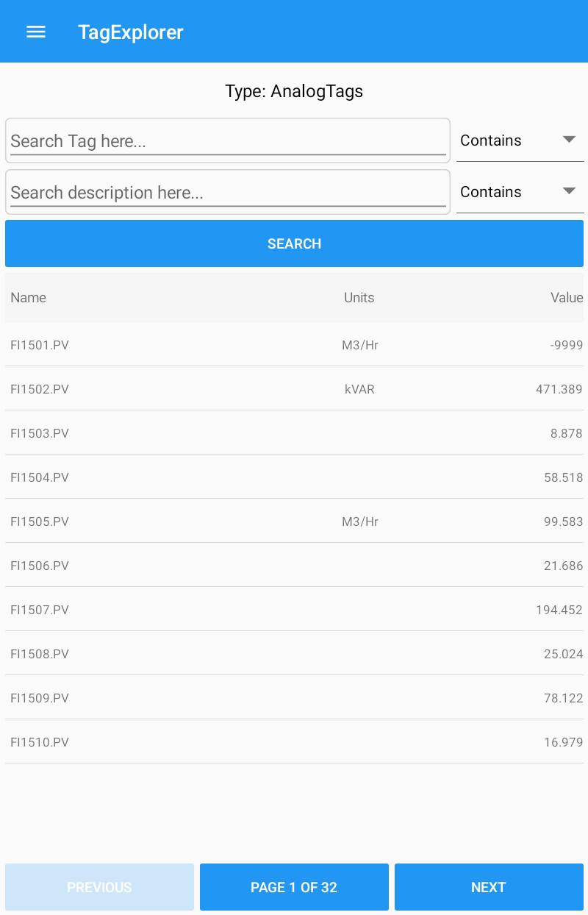Click the 58.518 value cell

(x=563, y=477)
